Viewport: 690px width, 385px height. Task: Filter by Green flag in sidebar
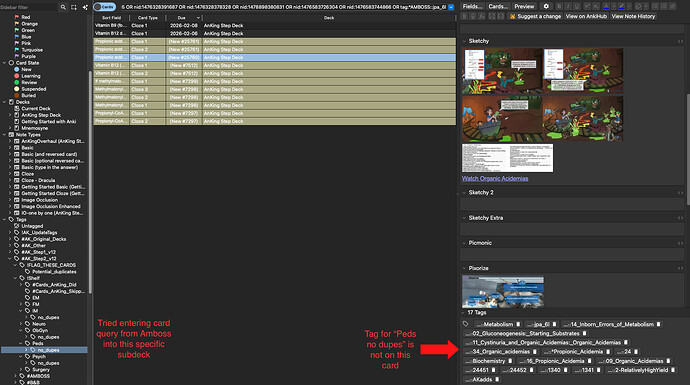click(28, 30)
